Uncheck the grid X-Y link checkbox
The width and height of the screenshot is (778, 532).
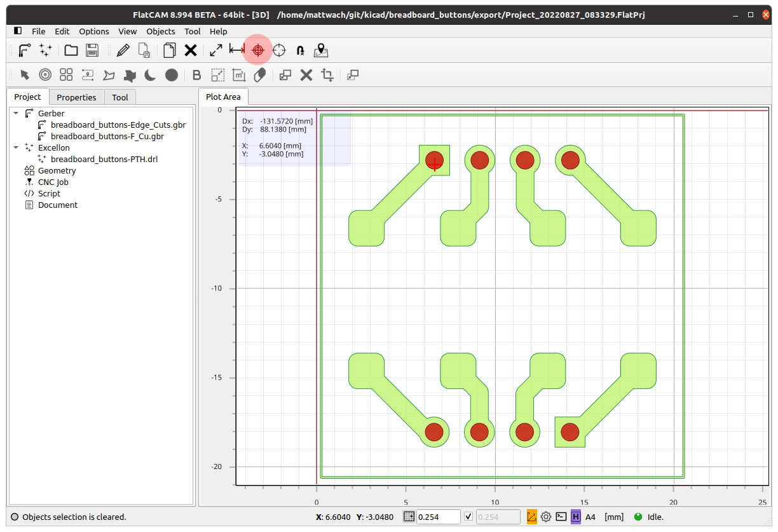coord(469,517)
